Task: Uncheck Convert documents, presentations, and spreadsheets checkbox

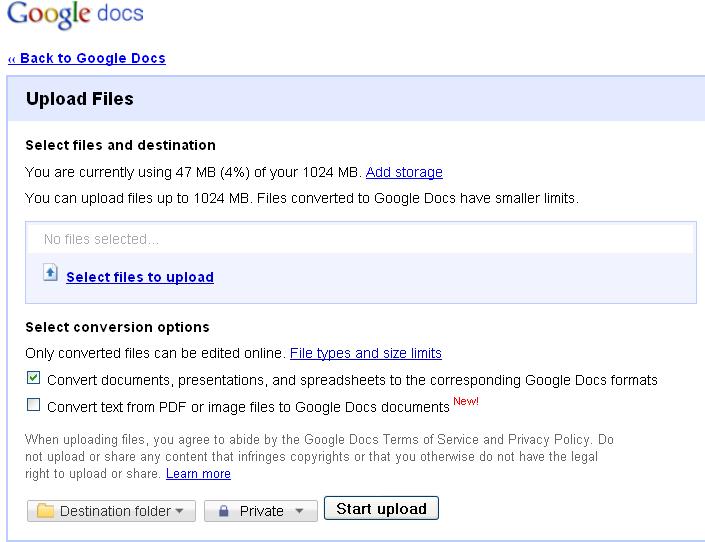Action: 33,378
